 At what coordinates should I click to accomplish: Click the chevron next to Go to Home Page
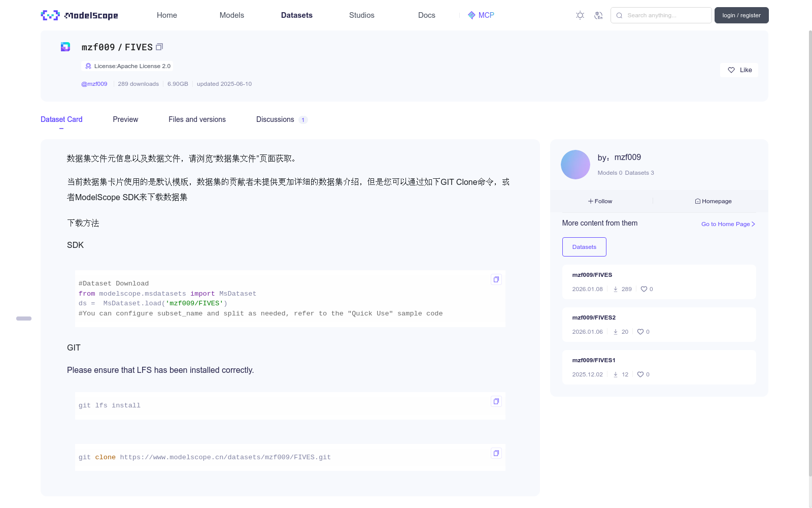tap(754, 224)
